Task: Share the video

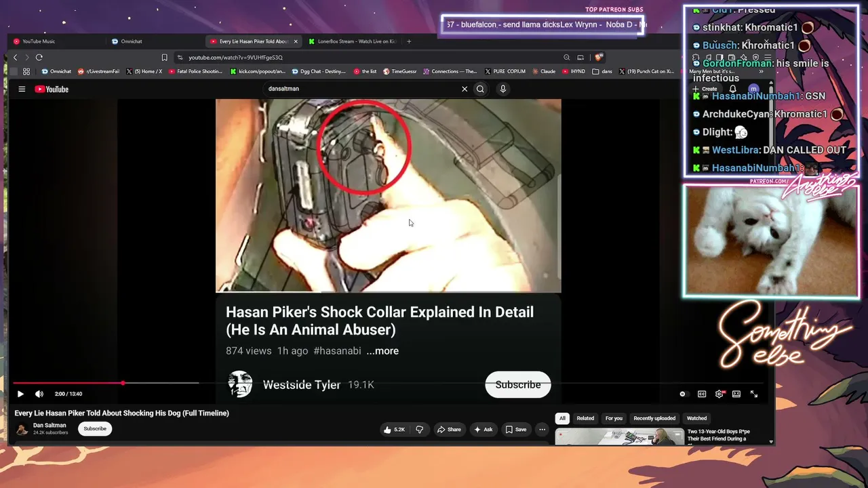Action: click(449, 429)
